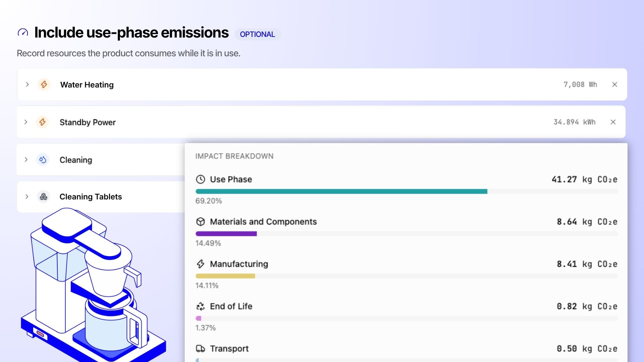The height and width of the screenshot is (362, 644).
Task: Remove the Standby Power entry
Action: [x=613, y=122]
